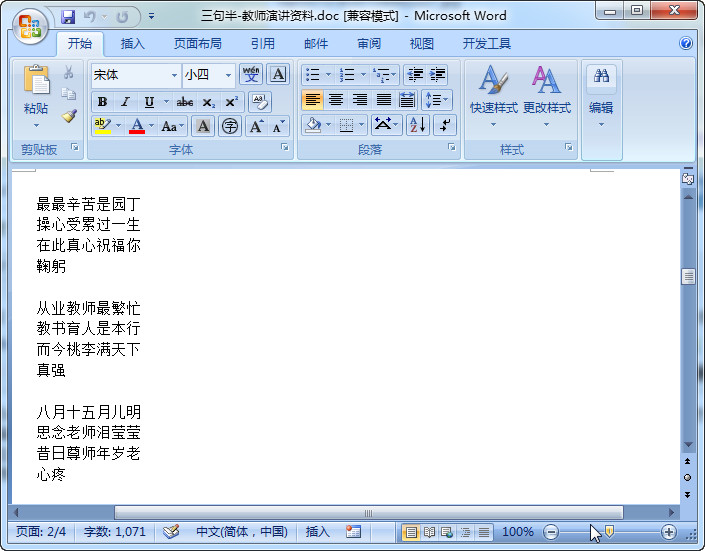Image resolution: width=705 pixels, height=551 pixels.
Task: Switch to the 开发工具 tab
Action: coord(486,44)
